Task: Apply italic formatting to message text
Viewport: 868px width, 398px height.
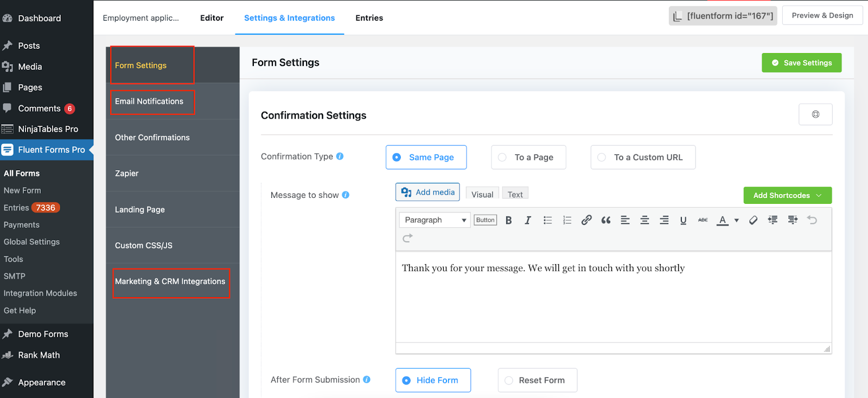Action: click(x=527, y=220)
